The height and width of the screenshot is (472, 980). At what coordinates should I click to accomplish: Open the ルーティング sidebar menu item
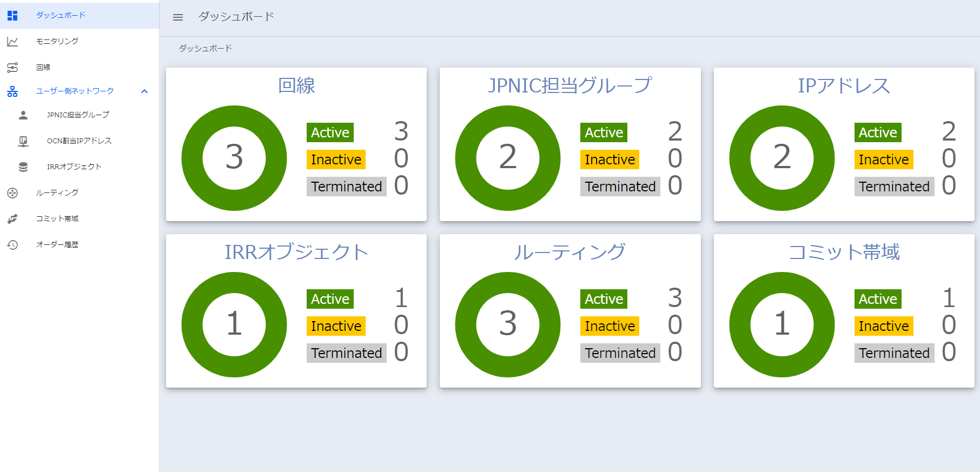pyautogui.click(x=57, y=193)
